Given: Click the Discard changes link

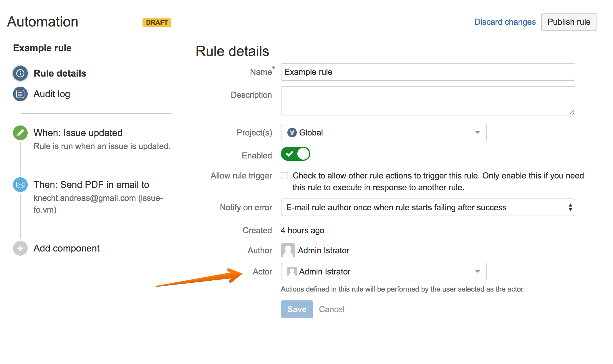Looking at the screenshot, I should point(505,22).
